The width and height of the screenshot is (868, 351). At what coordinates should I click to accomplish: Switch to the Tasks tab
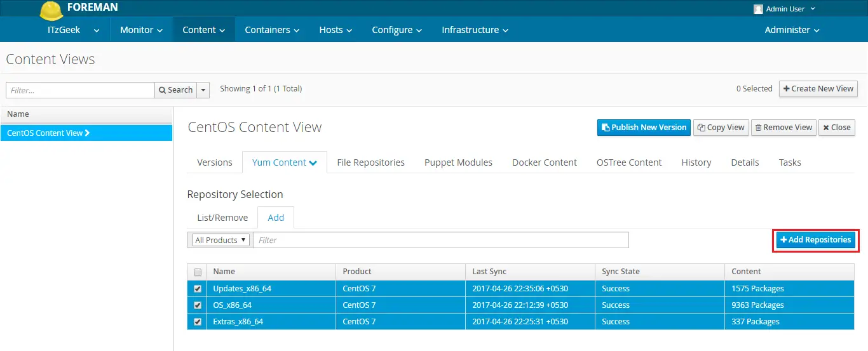click(790, 162)
